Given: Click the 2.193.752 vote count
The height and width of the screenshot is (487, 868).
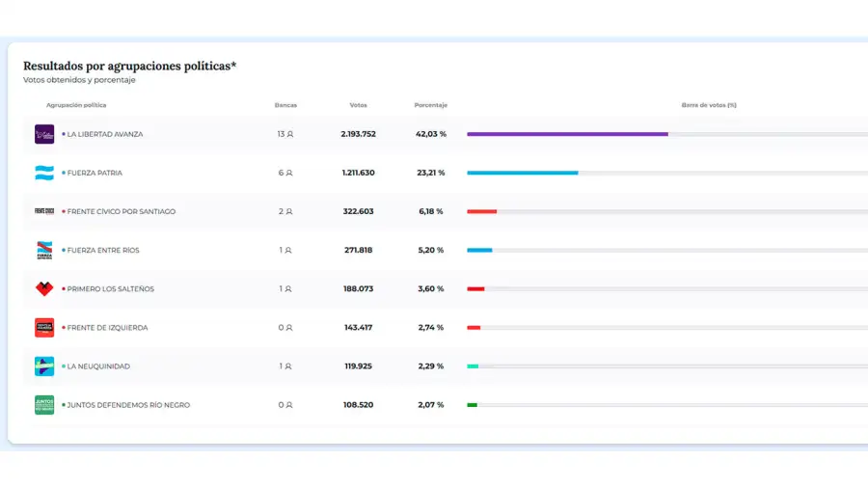Looking at the screenshot, I should click(x=358, y=134).
